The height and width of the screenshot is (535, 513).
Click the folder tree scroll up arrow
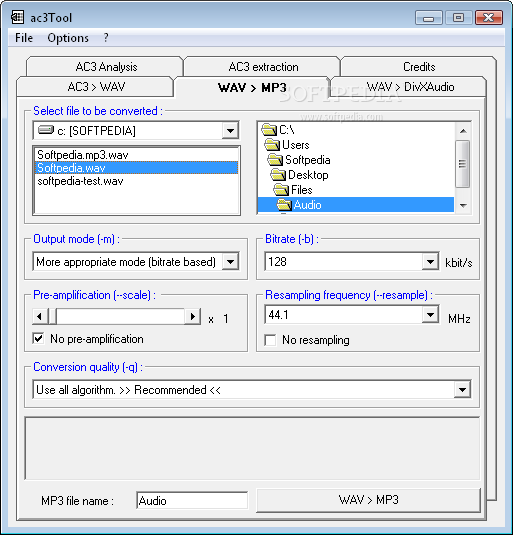coord(463,131)
